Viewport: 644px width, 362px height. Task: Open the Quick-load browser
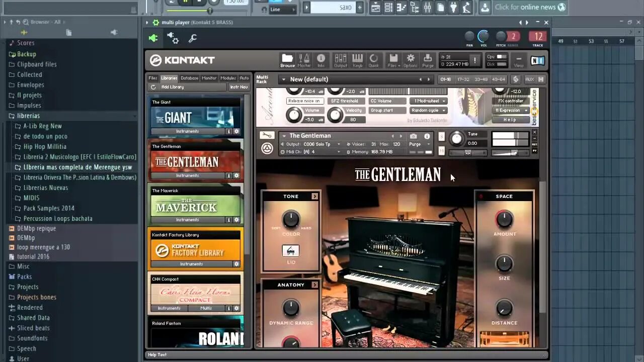374,60
